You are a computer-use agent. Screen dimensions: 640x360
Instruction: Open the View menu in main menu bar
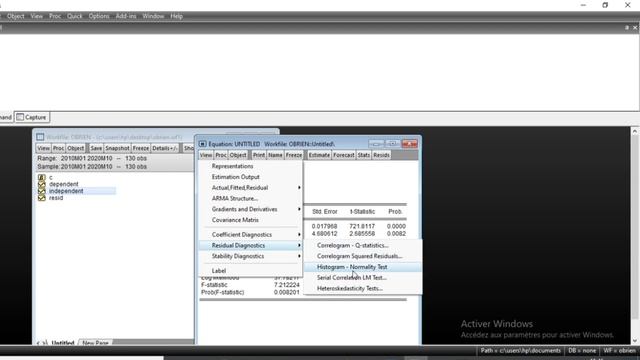(36, 16)
